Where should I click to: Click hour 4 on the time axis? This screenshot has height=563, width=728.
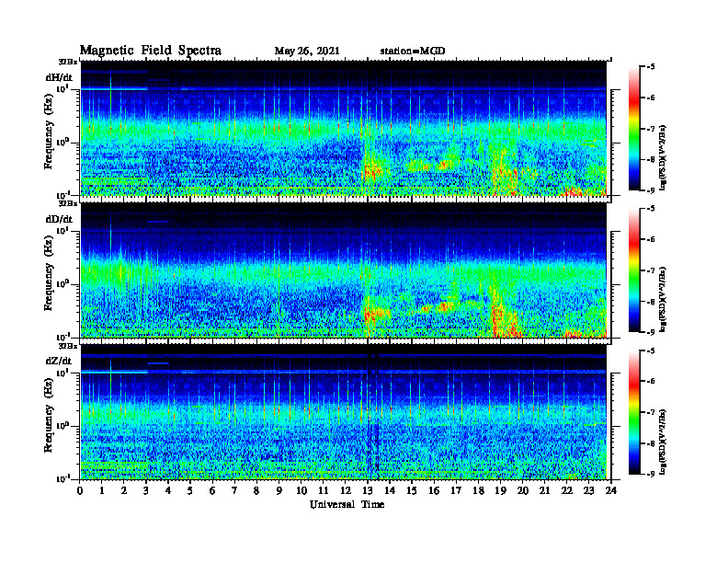coord(168,490)
